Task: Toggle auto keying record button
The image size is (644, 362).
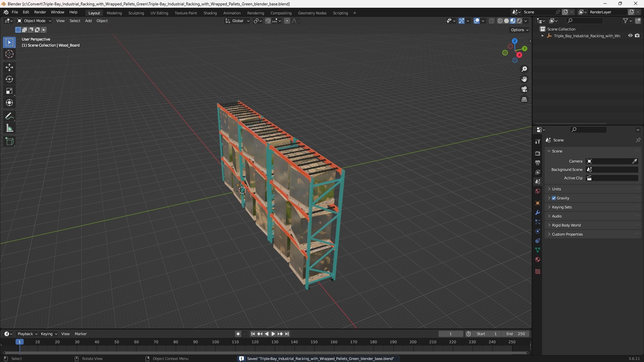Action: pos(238,334)
